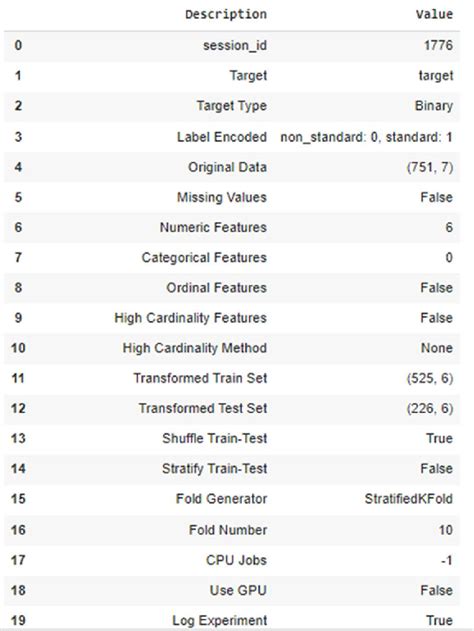Viewport: 474px width, 631px height.
Task: Click the Categorical Features label
Action: point(204,258)
